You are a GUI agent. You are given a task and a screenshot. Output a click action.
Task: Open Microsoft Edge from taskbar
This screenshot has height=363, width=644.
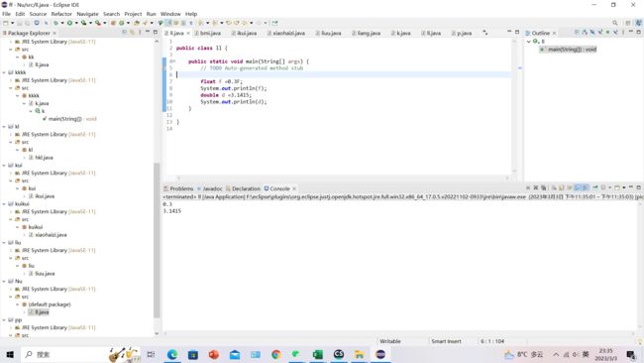pyautogui.click(x=171, y=354)
